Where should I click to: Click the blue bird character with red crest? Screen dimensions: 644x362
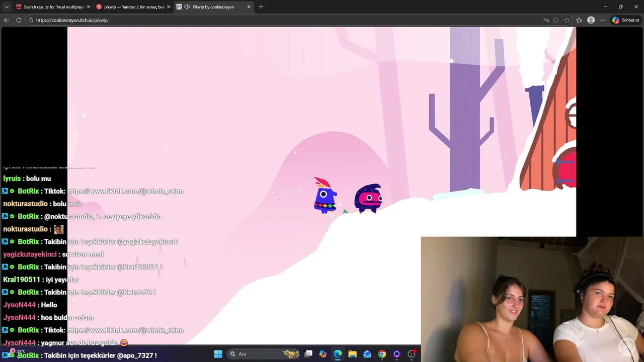tap(325, 196)
